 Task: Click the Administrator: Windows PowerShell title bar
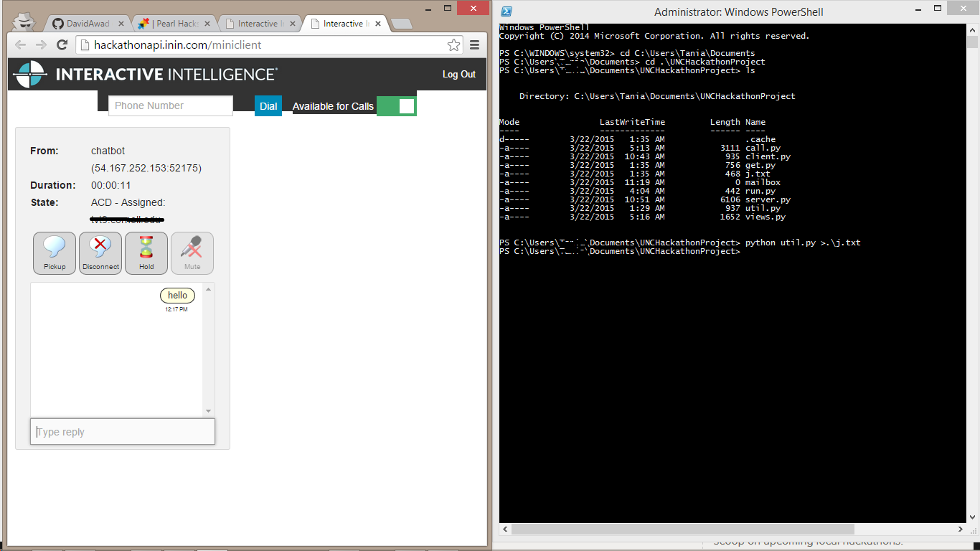pyautogui.click(x=739, y=11)
